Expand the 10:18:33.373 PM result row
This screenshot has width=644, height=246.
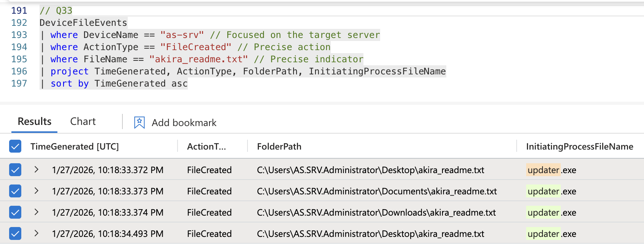click(x=36, y=191)
